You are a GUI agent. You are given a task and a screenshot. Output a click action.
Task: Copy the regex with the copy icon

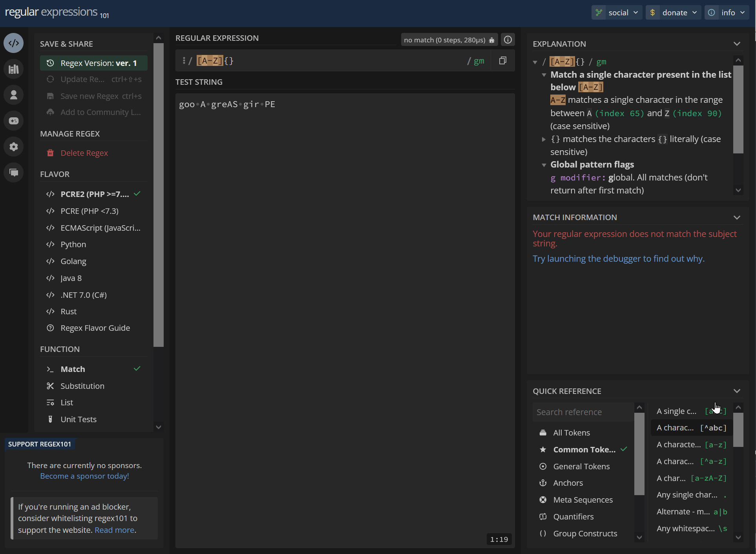[503, 60]
